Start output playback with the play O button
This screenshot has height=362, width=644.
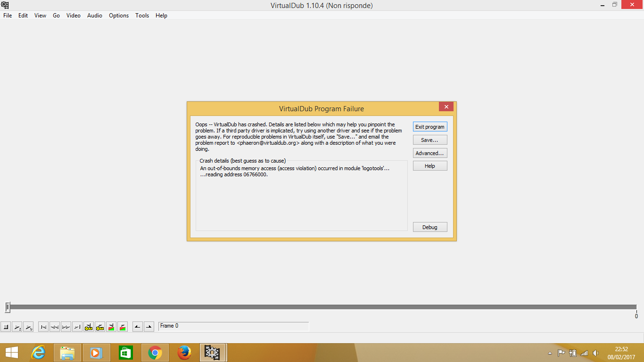tap(28, 327)
